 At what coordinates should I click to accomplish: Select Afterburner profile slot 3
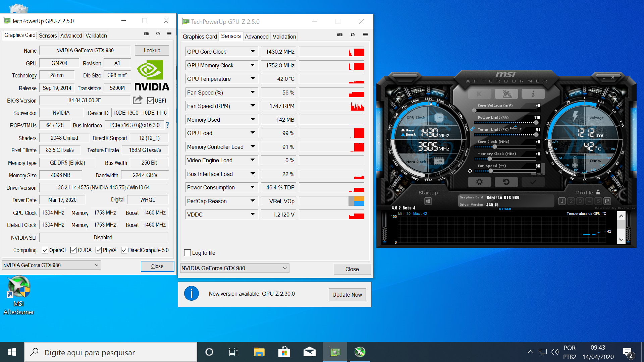[580, 201]
